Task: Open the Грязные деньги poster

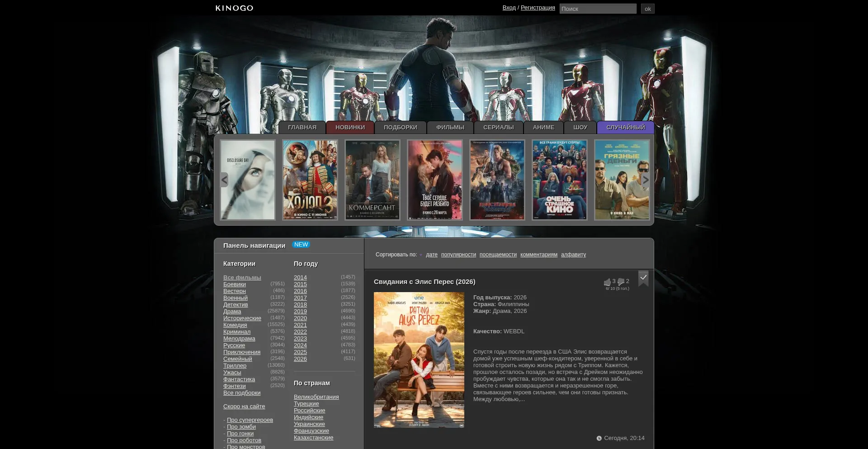Action: click(x=622, y=180)
